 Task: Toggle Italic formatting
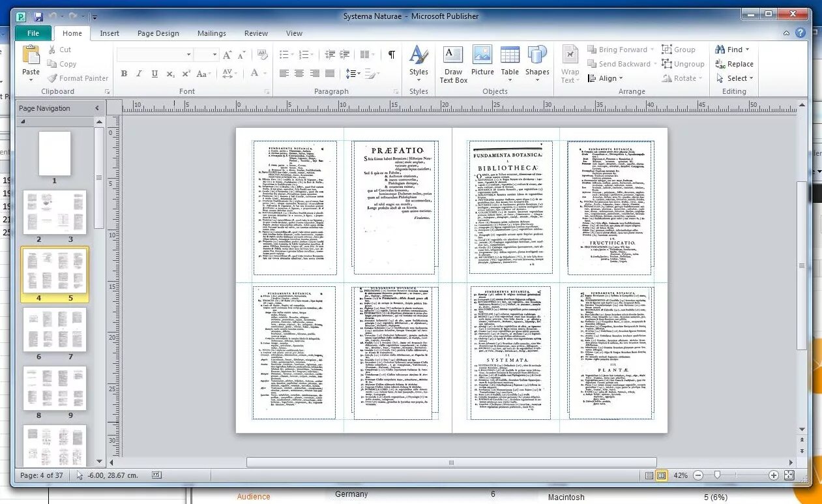click(x=139, y=74)
